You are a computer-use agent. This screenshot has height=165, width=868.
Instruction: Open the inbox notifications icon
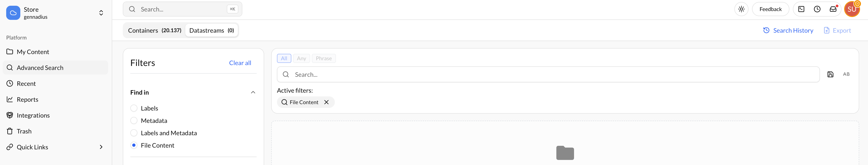coord(833,9)
